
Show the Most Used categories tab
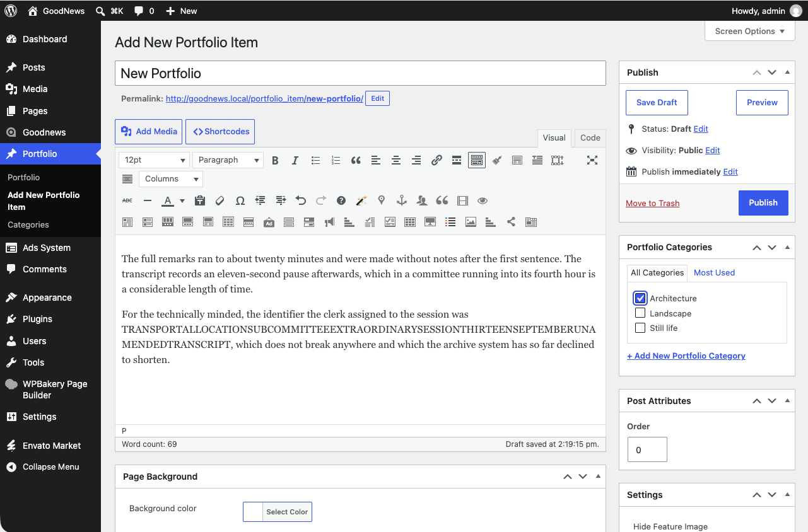click(x=714, y=272)
